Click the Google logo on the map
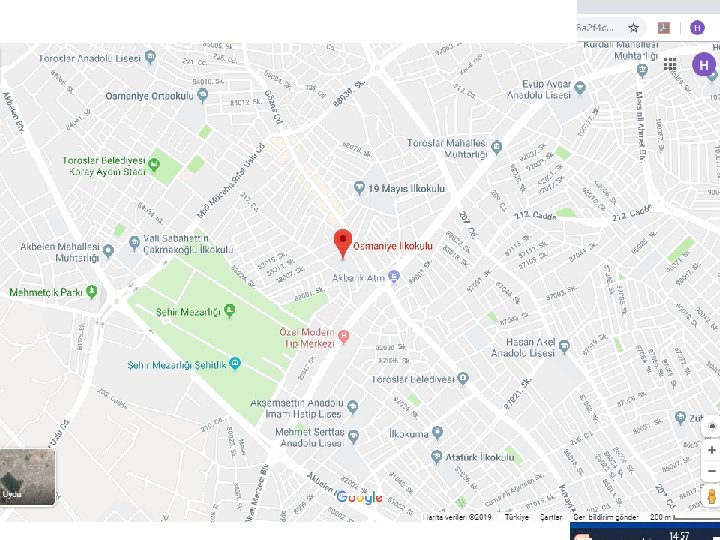 (359, 497)
